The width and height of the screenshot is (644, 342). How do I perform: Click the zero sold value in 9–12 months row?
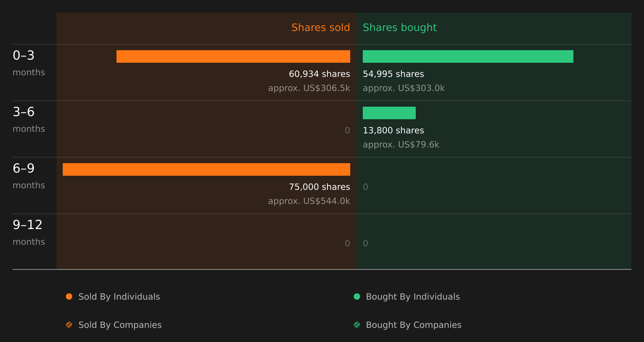click(347, 244)
